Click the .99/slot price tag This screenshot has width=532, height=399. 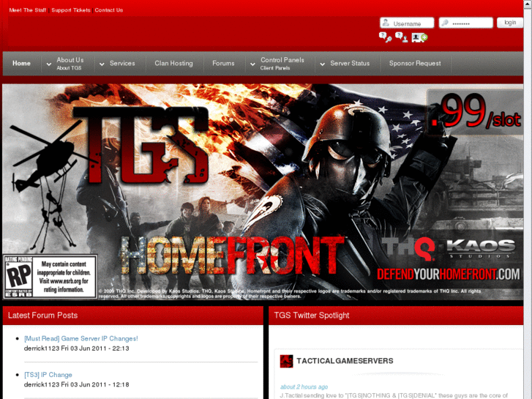tap(476, 111)
